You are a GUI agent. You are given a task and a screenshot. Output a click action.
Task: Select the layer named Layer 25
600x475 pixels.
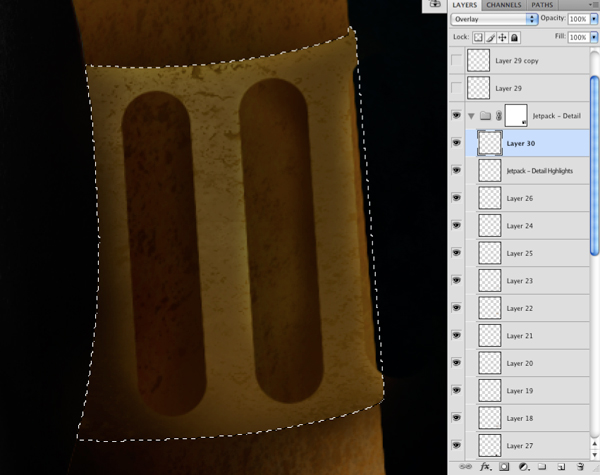click(520, 254)
